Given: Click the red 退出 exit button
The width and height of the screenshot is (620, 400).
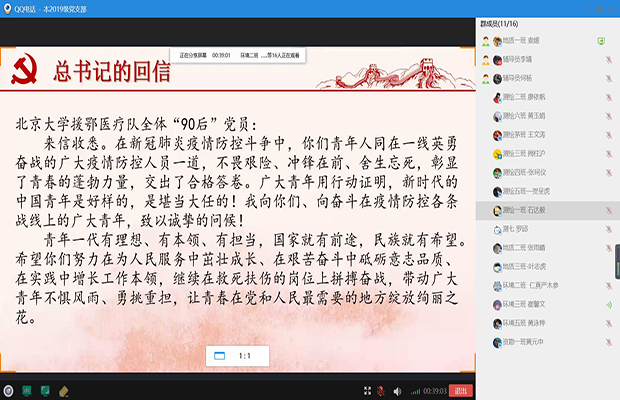Looking at the screenshot, I should (x=460, y=390).
